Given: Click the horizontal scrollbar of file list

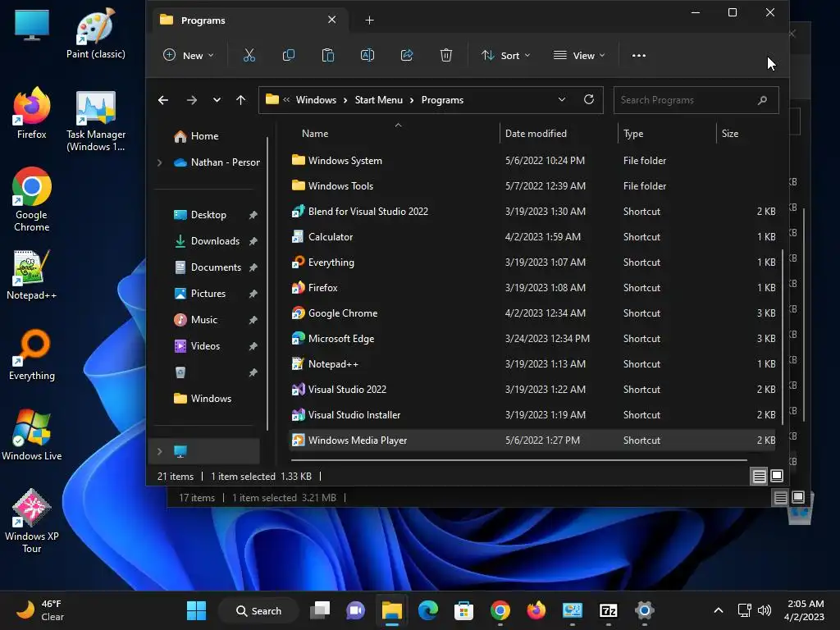Looking at the screenshot, I should 518,459.
